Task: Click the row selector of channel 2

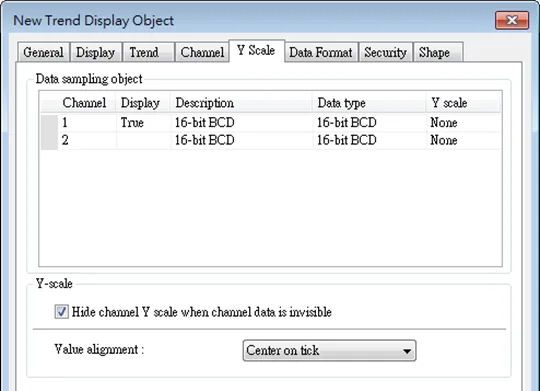Action: click(x=49, y=141)
